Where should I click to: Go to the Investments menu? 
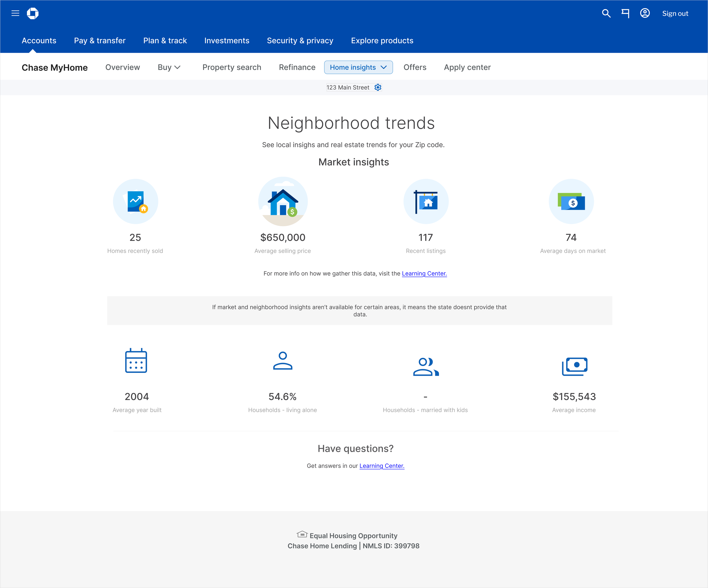[x=227, y=40]
